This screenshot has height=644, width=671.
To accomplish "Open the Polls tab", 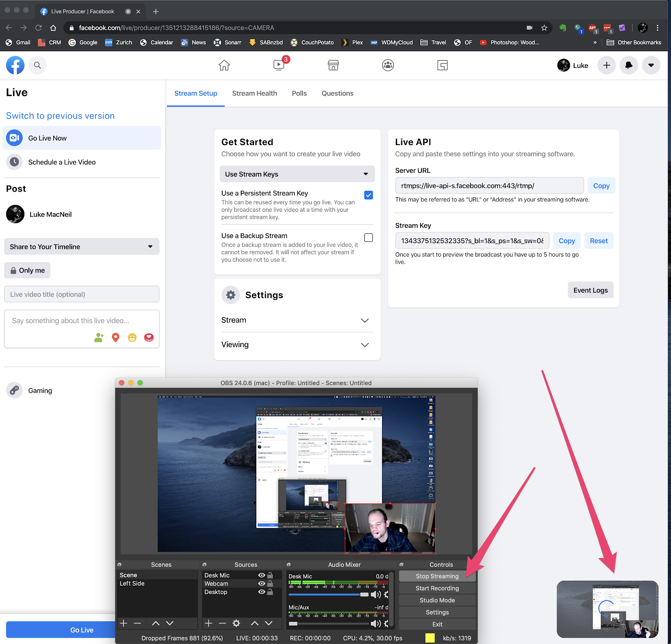I will click(299, 93).
